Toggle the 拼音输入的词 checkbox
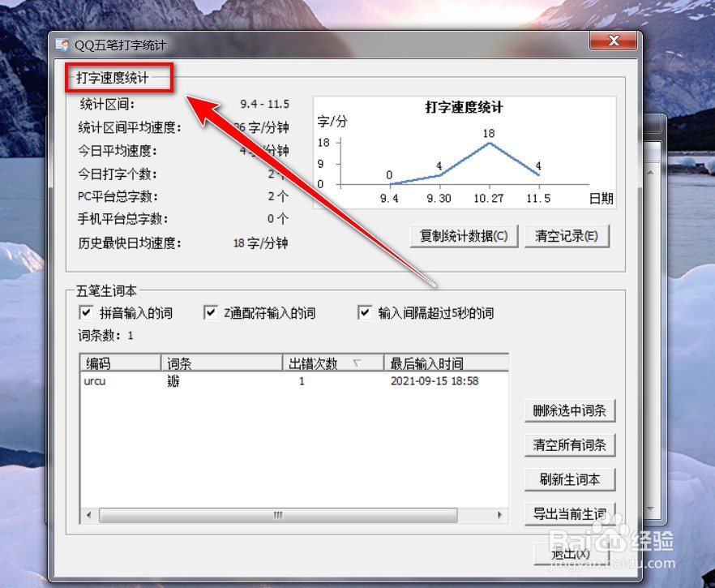715x588 pixels. pos(86,312)
